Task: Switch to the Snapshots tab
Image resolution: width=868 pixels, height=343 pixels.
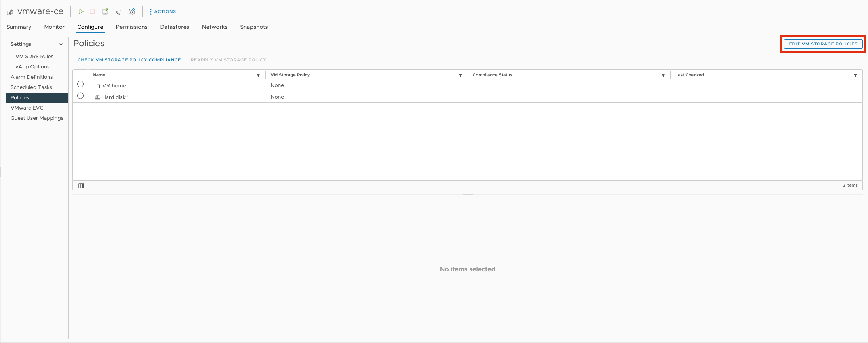Action: coord(254,27)
